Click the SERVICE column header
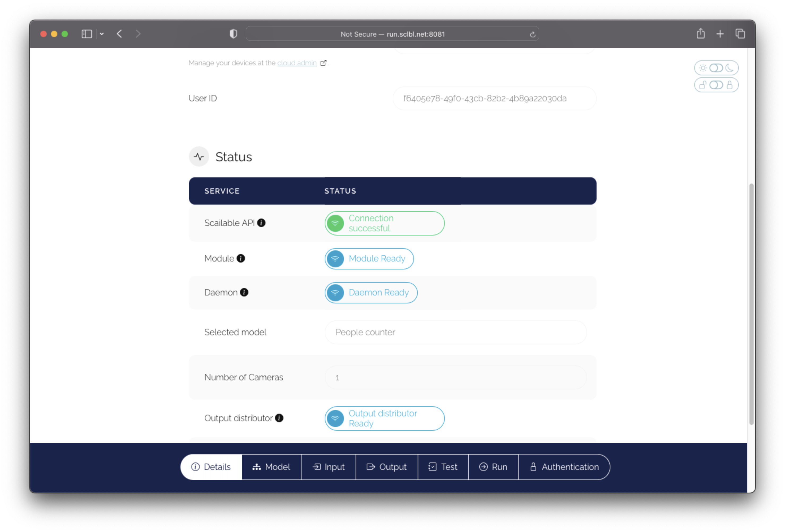This screenshot has height=532, width=785. tap(222, 191)
